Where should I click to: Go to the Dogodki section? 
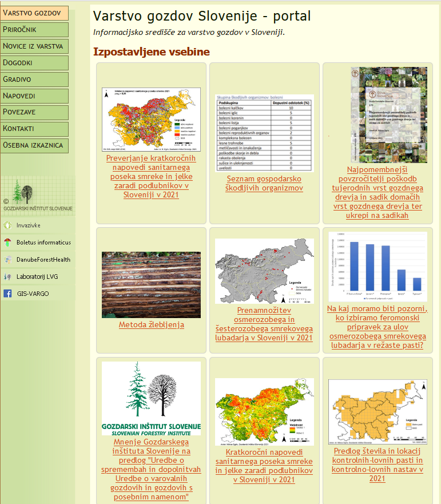(x=34, y=63)
